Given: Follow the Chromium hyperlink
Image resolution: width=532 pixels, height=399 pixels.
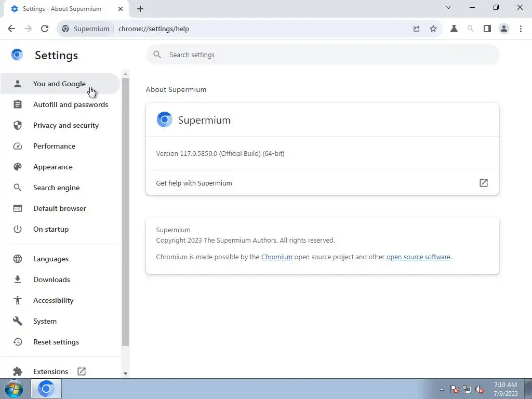Looking at the screenshot, I should point(276,257).
